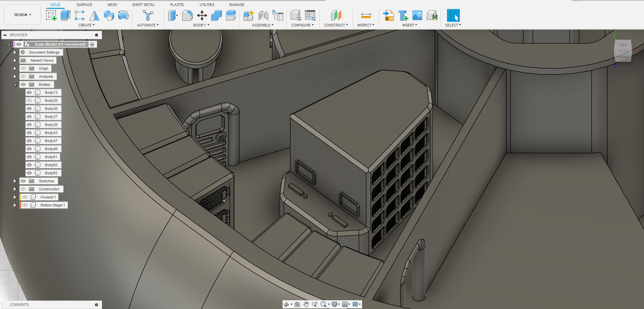Image resolution: width=644 pixels, height=309 pixels.
Task: Click the Insert SVG icon
Action: pos(389,15)
